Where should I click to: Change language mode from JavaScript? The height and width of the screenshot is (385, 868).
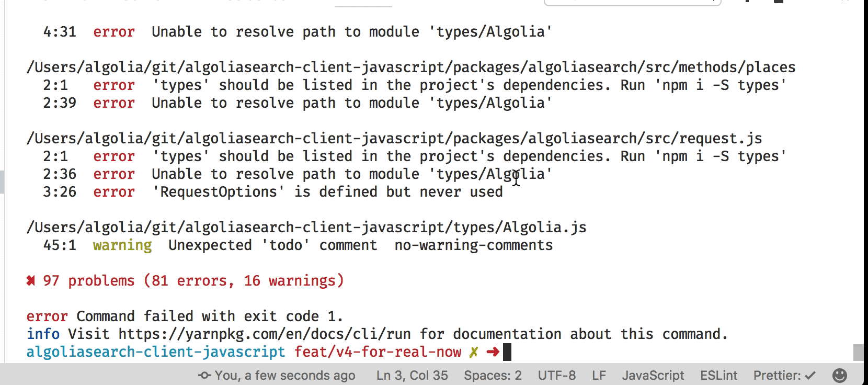click(653, 376)
